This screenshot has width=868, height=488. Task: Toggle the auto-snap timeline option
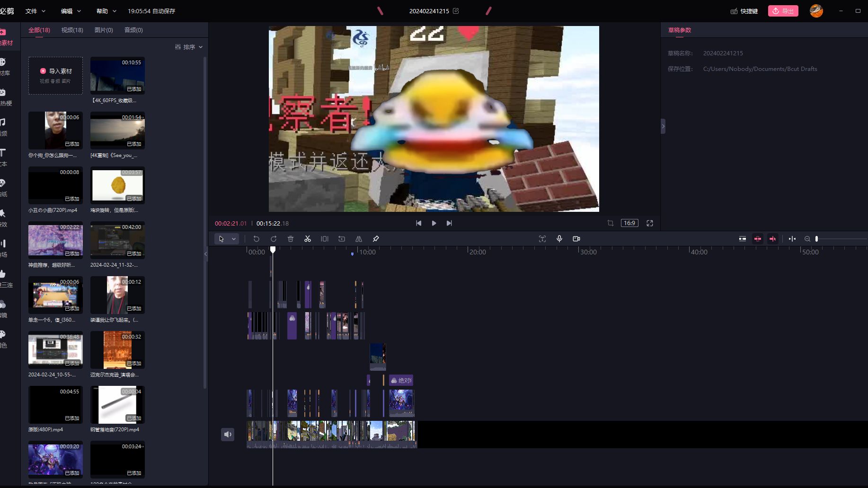tap(758, 239)
